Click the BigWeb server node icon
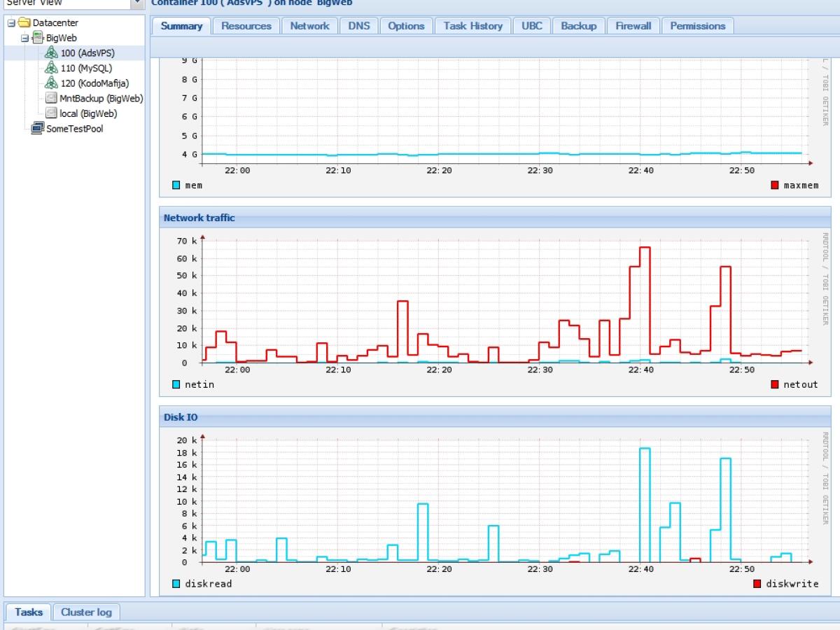The height and width of the screenshot is (630, 840). (x=38, y=38)
